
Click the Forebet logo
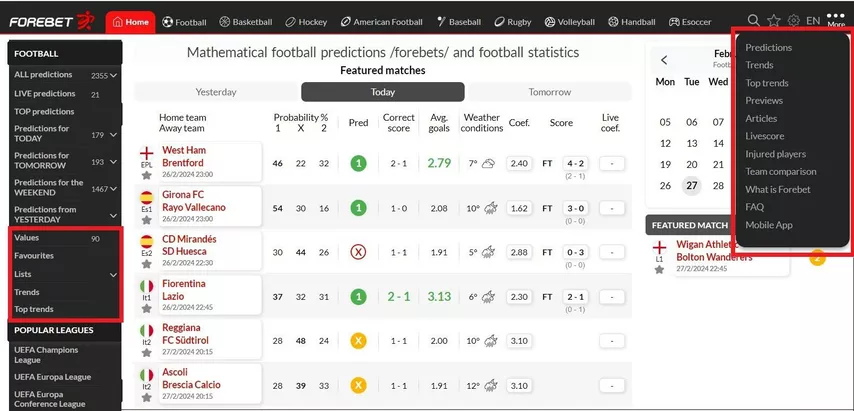point(52,22)
